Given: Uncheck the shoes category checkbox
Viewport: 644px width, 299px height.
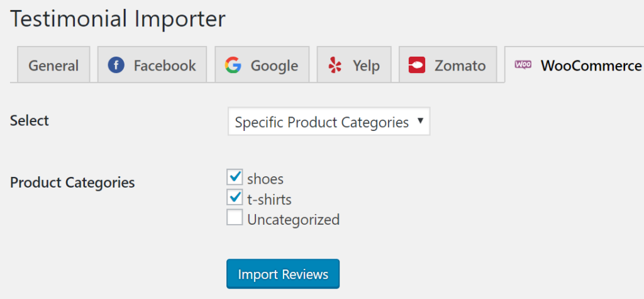Looking at the screenshot, I should [x=235, y=178].
